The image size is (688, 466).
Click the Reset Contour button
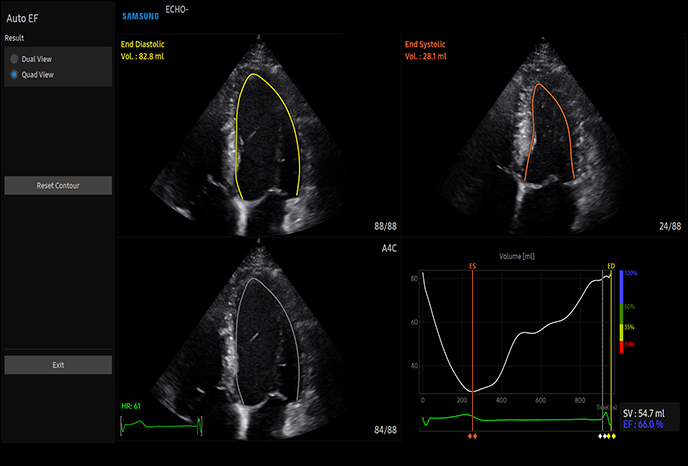pyautogui.click(x=58, y=186)
